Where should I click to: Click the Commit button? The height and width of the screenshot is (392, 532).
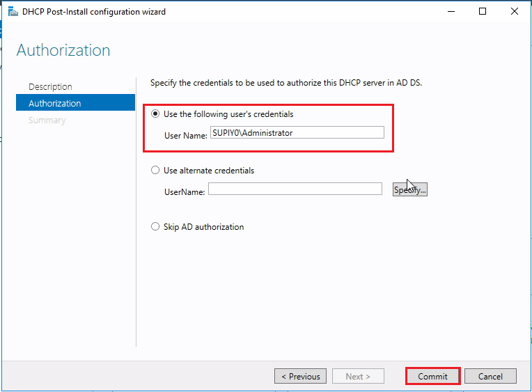pyautogui.click(x=432, y=376)
